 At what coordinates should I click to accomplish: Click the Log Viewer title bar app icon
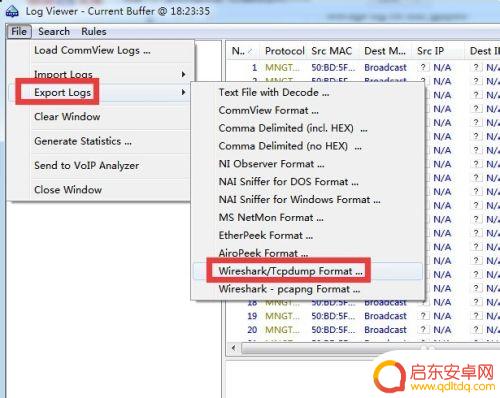coord(12,12)
